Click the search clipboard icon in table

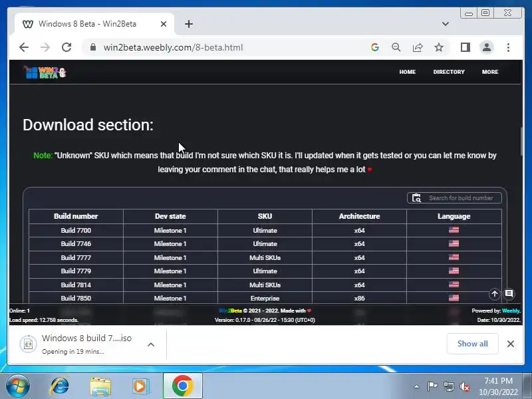point(416,198)
